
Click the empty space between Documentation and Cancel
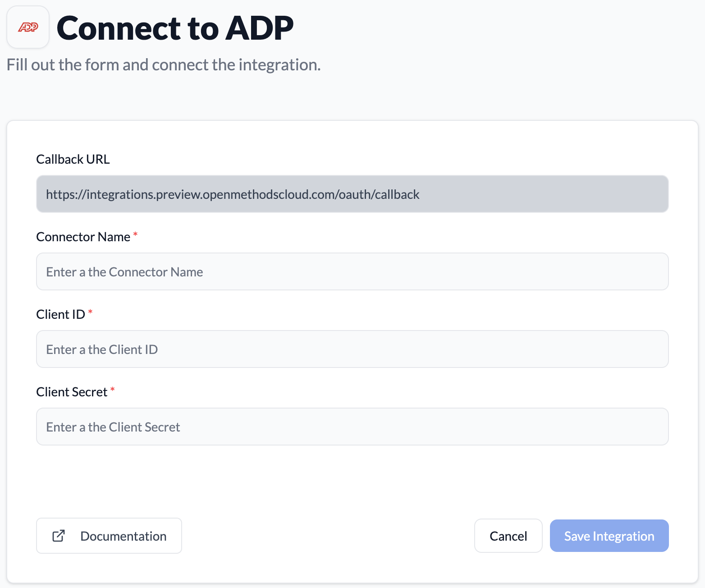pyautogui.click(x=327, y=536)
